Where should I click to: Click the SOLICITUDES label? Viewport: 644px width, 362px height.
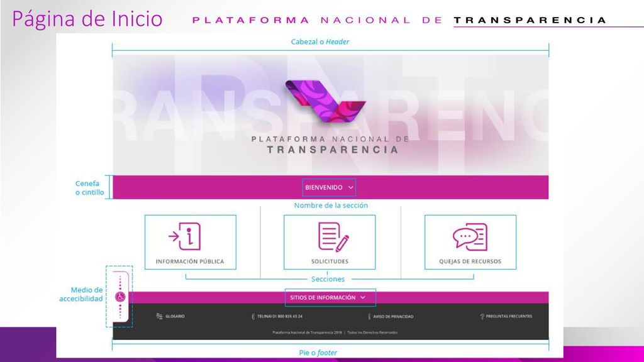[x=330, y=261]
